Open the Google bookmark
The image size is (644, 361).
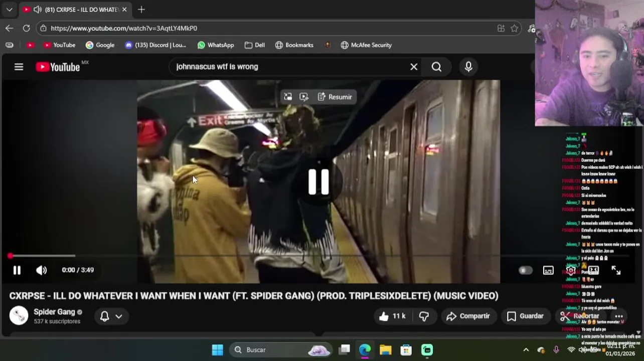100,45
